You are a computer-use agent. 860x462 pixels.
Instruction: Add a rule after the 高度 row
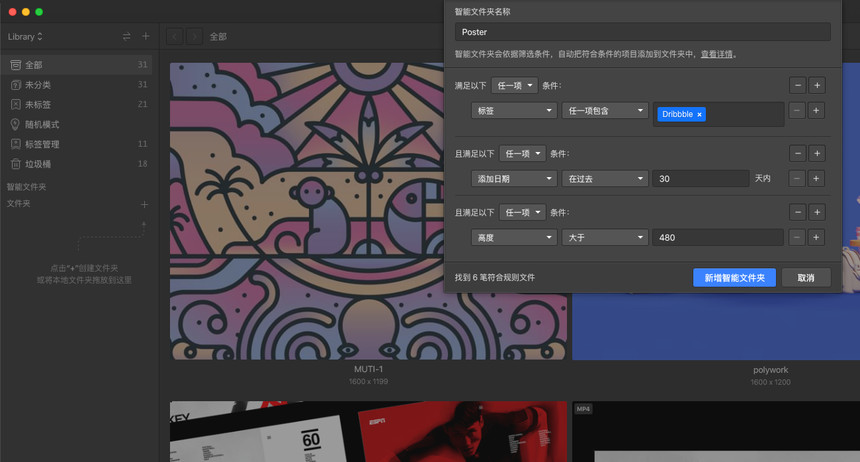click(x=816, y=238)
